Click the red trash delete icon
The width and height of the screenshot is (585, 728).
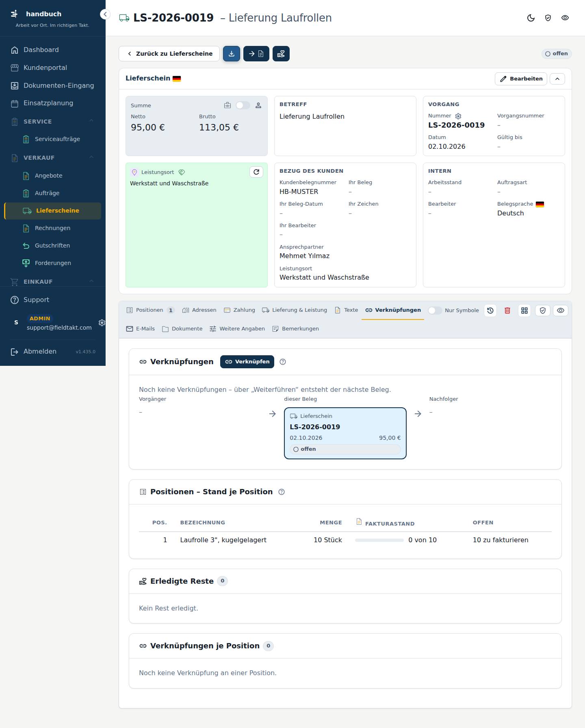(507, 311)
